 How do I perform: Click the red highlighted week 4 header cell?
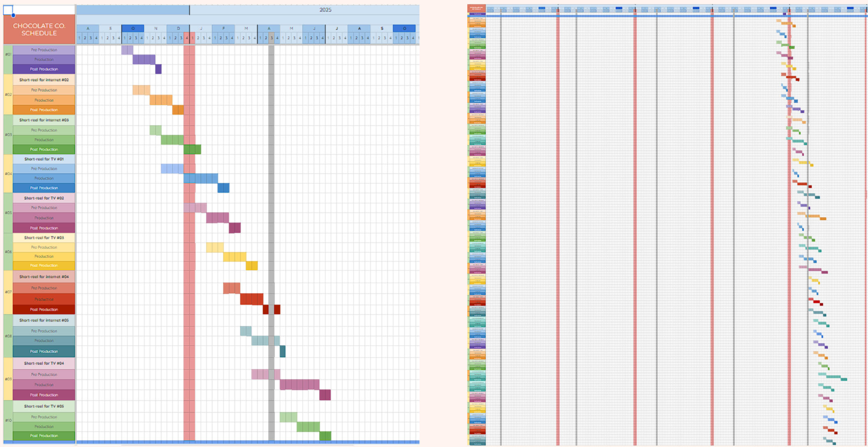click(x=187, y=38)
